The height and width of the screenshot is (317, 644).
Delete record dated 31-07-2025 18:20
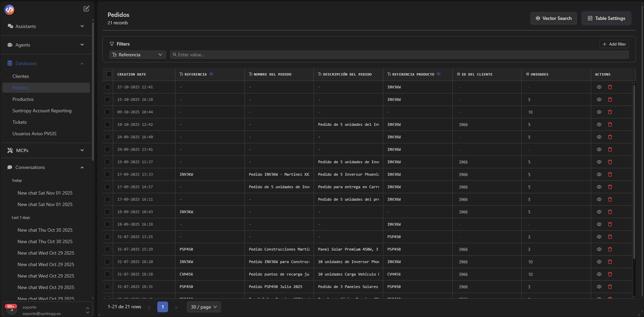tap(610, 262)
